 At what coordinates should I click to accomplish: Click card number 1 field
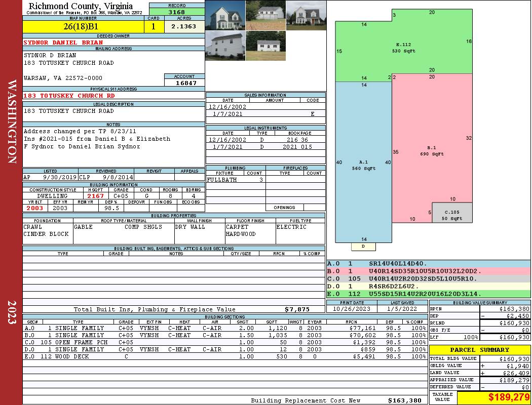click(154, 26)
